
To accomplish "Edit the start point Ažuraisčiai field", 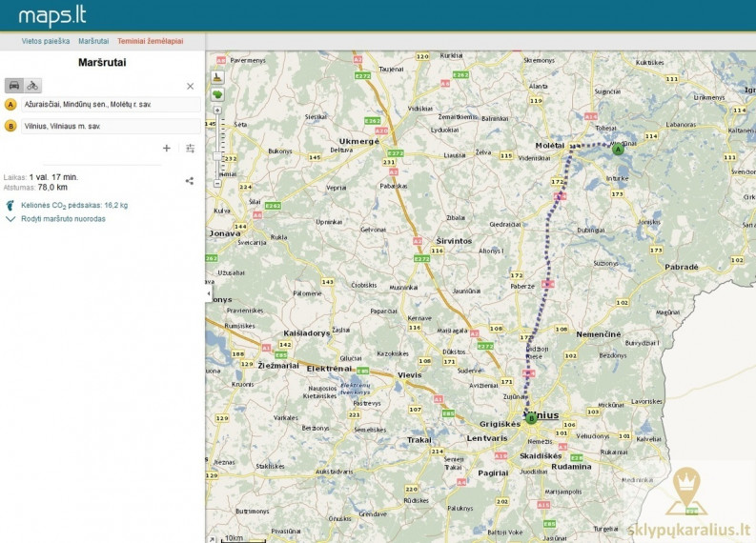I will 111,104.
